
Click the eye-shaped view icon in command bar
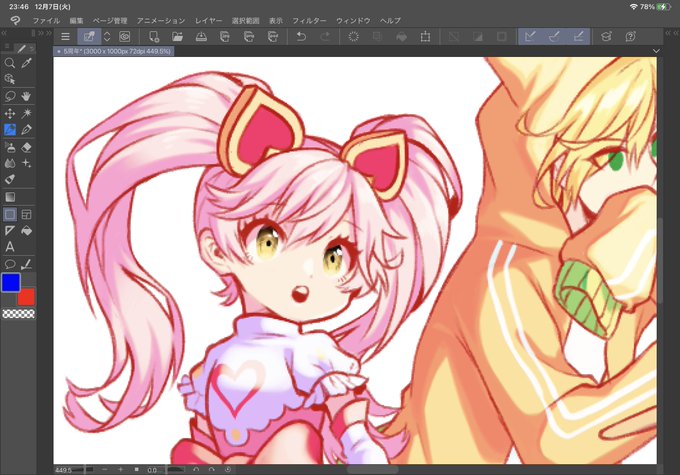[x=125, y=37]
